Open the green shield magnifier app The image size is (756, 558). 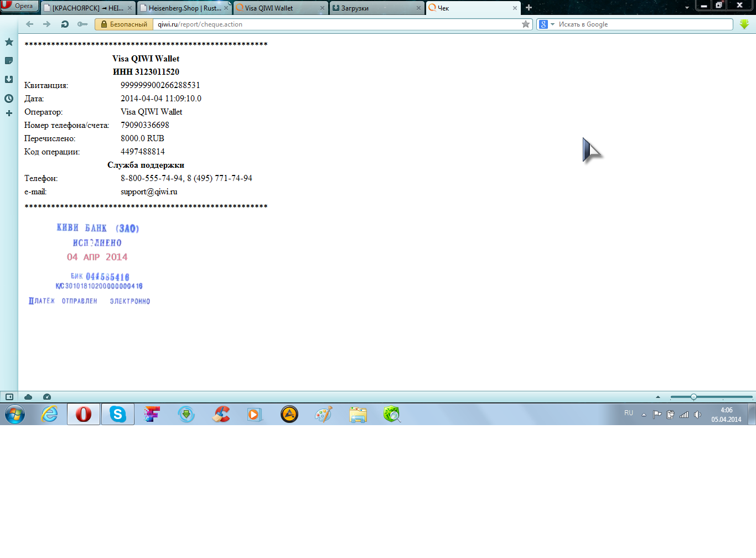(392, 414)
